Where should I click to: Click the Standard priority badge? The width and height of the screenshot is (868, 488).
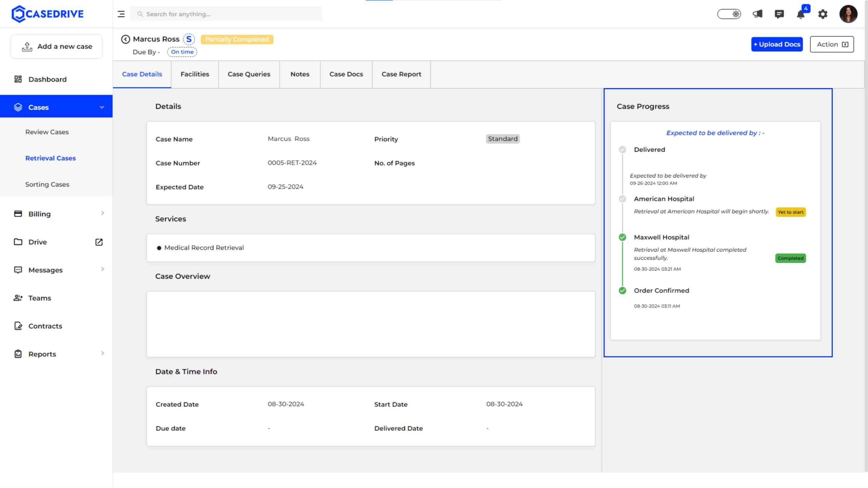[503, 139]
